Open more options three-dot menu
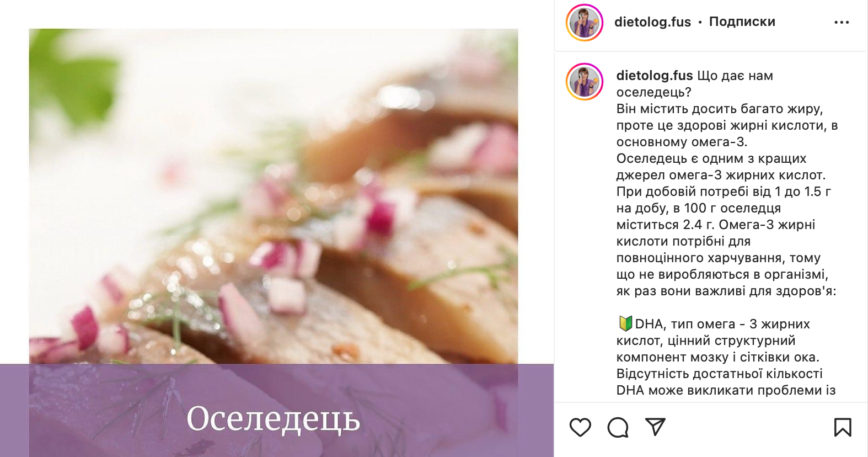Image resolution: width=868 pixels, height=457 pixels. 842,23
